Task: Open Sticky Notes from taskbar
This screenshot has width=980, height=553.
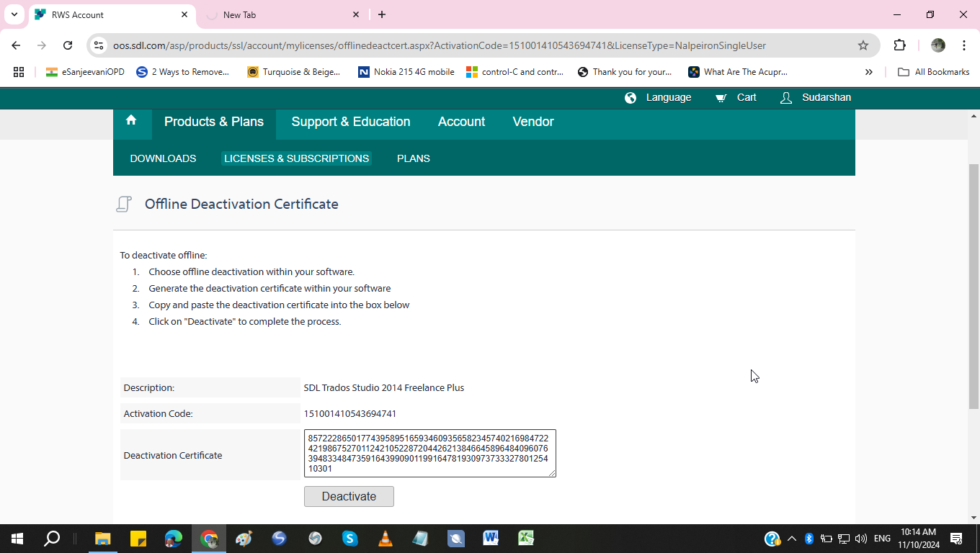Action: 138,539
